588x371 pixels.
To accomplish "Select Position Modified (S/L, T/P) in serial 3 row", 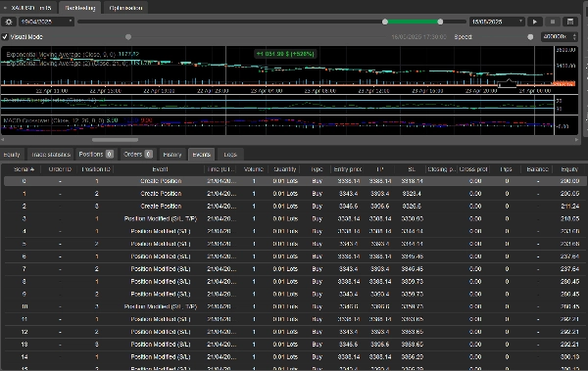I will click(161, 218).
